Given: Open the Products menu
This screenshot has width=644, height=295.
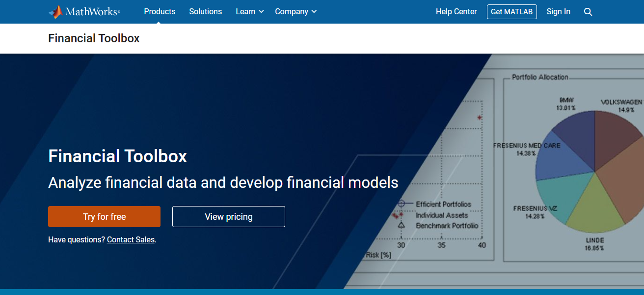Looking at the screenshot, I should coord(160,11).
